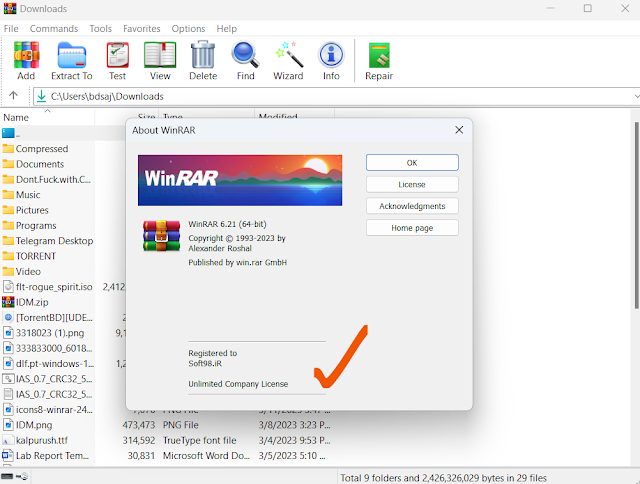Confirm About dialog with OK
Viewport: 640px width, 484px height.
coord(412,163)
